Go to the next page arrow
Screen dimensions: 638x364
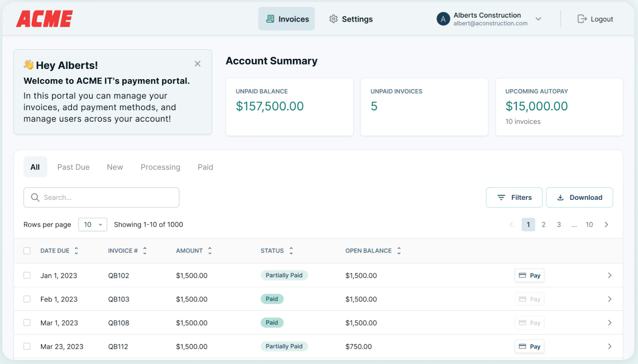click(x=606, y=225)
